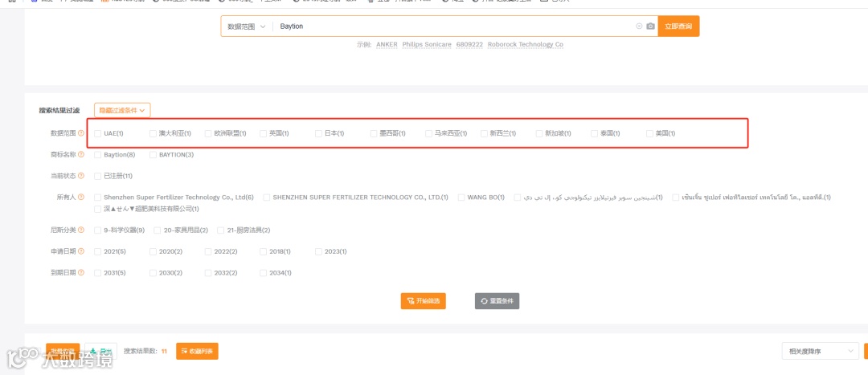Click the clear icon in the search box
Image resolution: width=868 pixels, height=375 pixels.
[639, 26]
